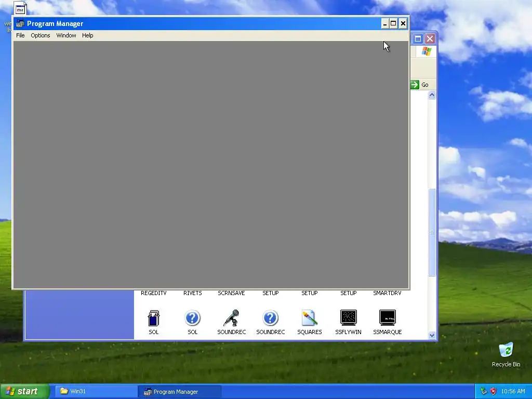Open the File menu in Program Manager

[x=20, y=35]
